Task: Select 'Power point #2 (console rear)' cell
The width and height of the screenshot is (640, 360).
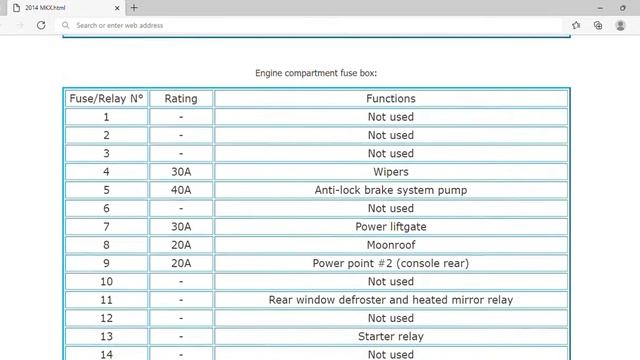Action: pos(391,263)
